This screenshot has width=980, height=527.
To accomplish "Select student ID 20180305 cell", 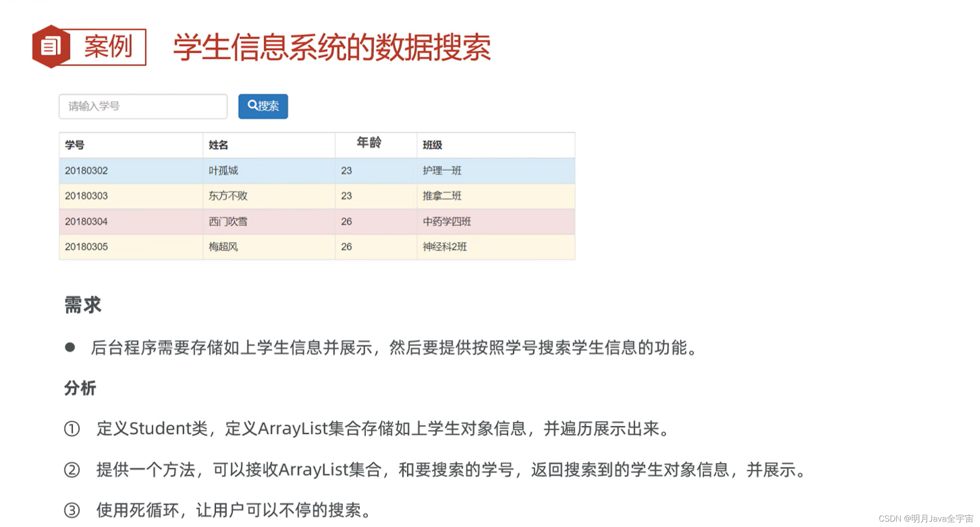I will click(x=86, y=246).
